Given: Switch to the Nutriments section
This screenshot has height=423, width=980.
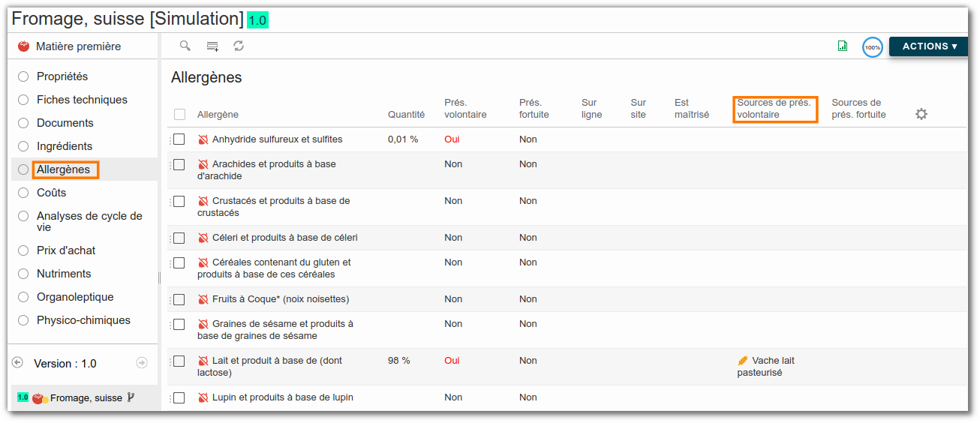Looking at the screenshot, I should pos(64,274).
